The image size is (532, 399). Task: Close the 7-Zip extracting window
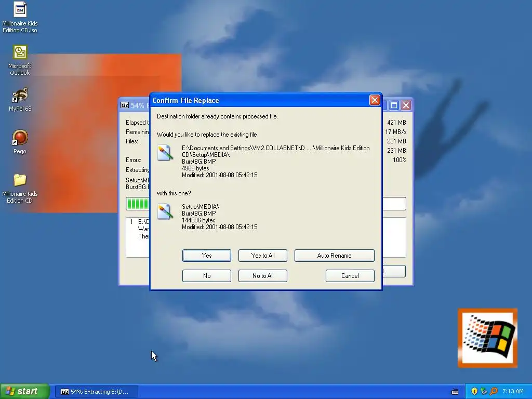tap(406, 105)
